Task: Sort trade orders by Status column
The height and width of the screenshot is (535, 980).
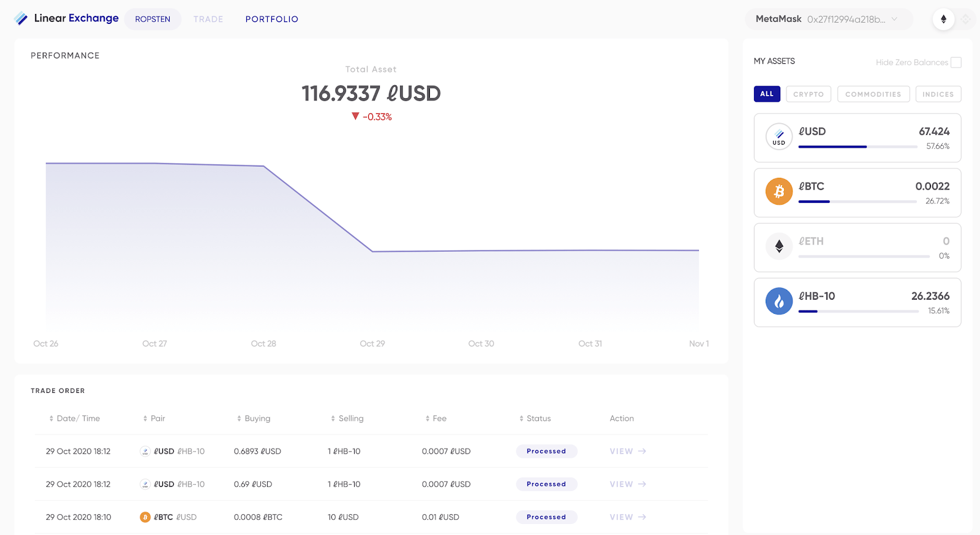Action: pyautogui.click(x=535, y=419)
